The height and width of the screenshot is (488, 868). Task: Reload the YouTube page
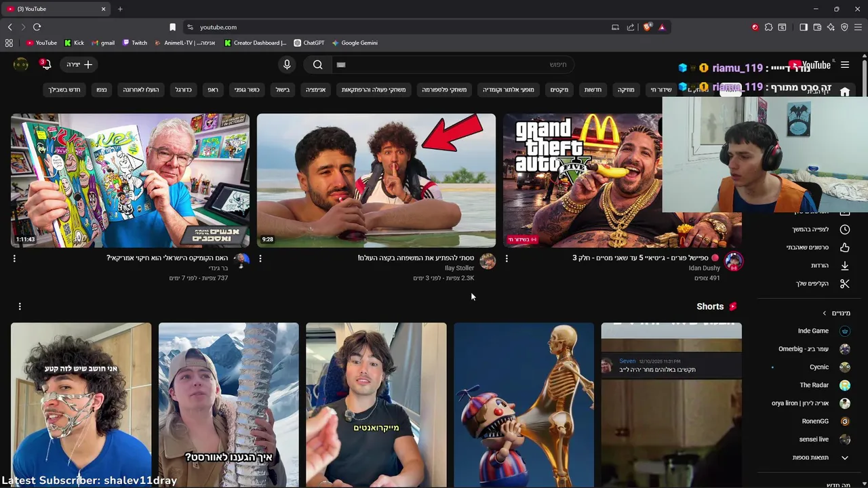click(x=37, y=27)
